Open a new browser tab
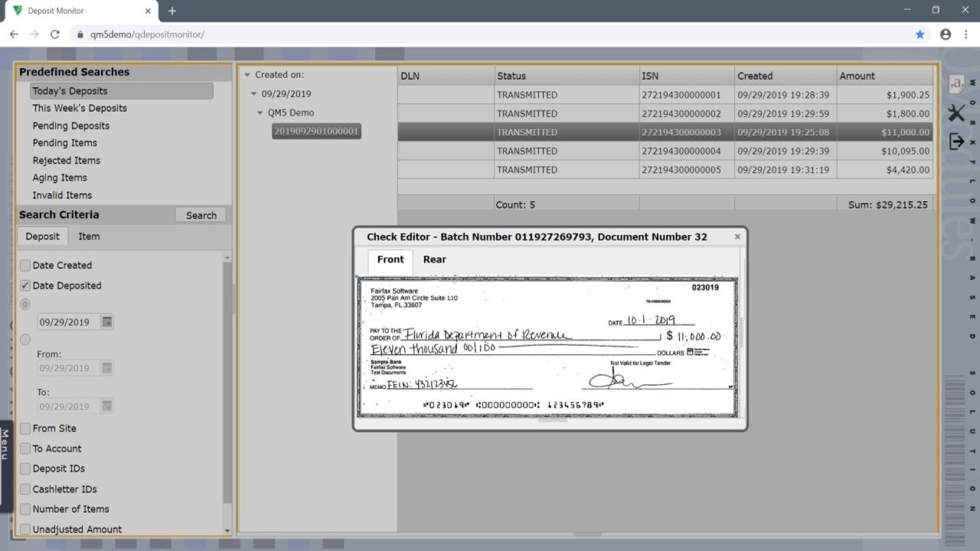 [172, 11]
